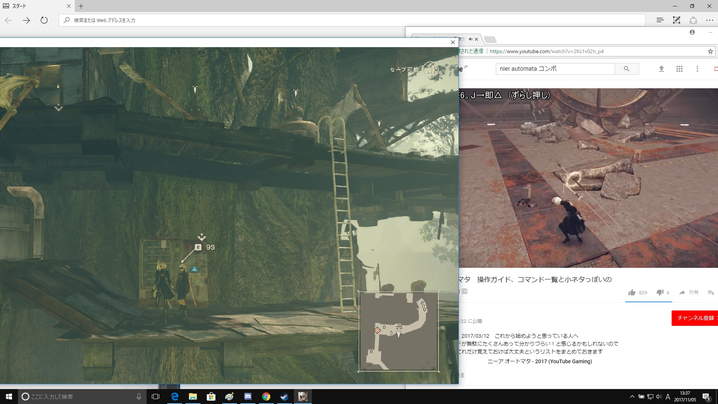Viewport: 718px width, 404px height.
Task: Open YouTube settings three-dot menu
Action: tap(697, 69)
